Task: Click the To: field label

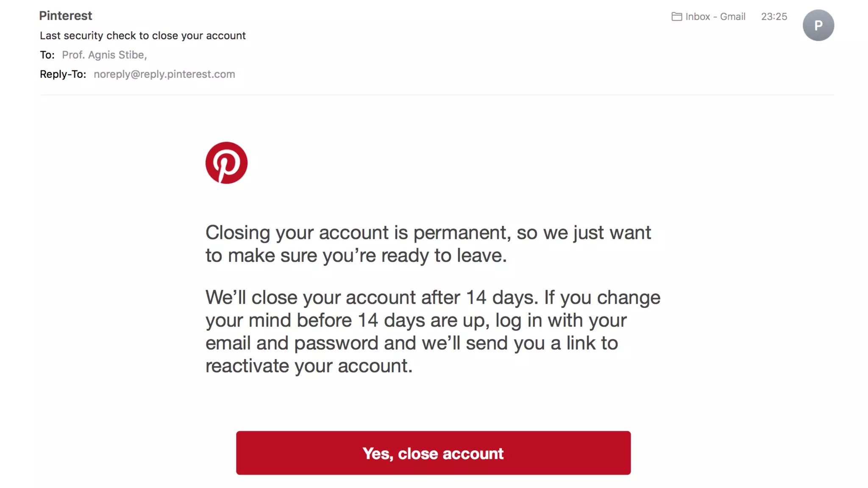Action: [x=47, y=55]
